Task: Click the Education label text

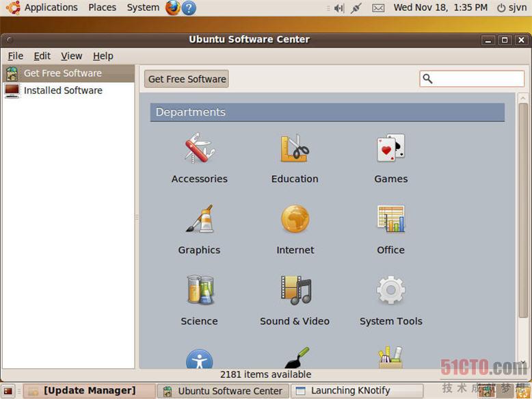Action: pyautogui.click(x=295, y=179)
